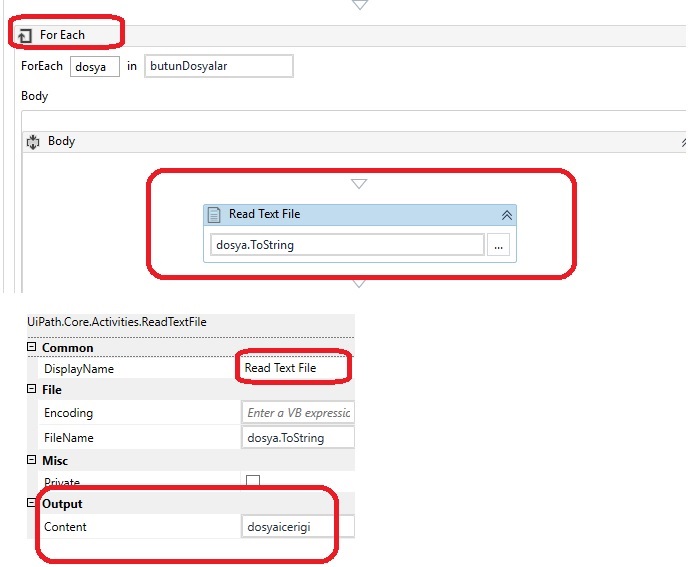The height and width of the screenshot is (567, 699).
Task: Collapse the Misc properties section
Action: [32, 460]
